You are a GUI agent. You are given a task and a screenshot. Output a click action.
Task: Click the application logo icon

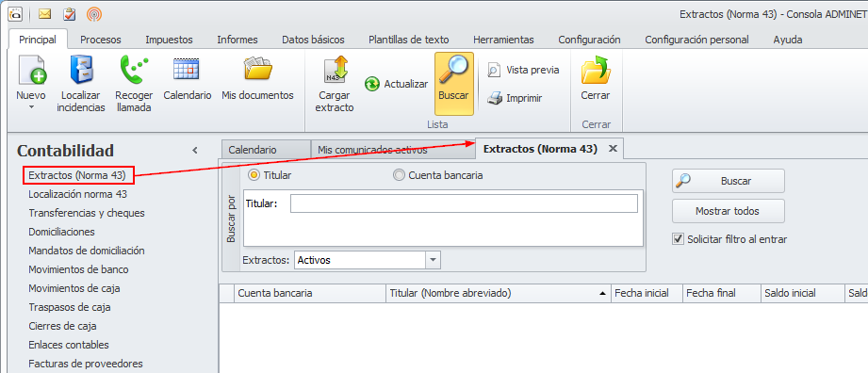[x=16, y=14]
